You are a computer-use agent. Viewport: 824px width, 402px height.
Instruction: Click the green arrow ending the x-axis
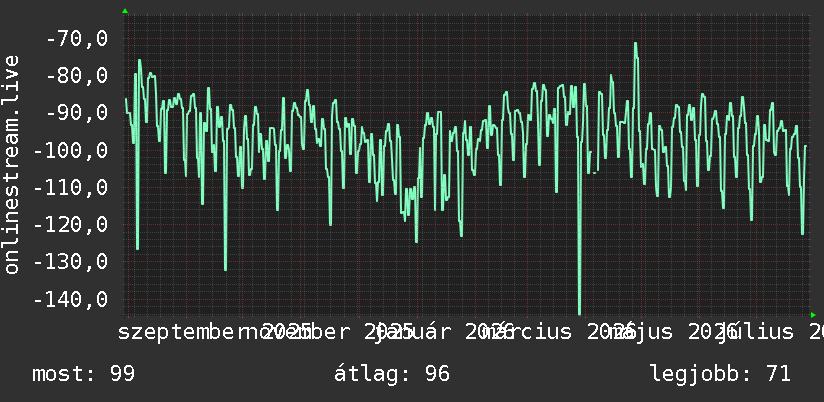[x=813, y=315]
